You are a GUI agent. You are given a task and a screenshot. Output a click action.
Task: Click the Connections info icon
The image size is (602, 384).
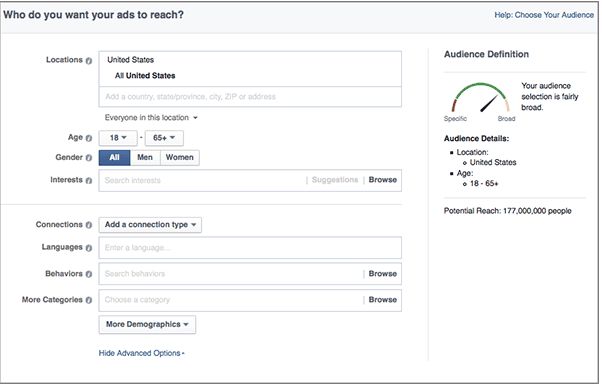89,225
